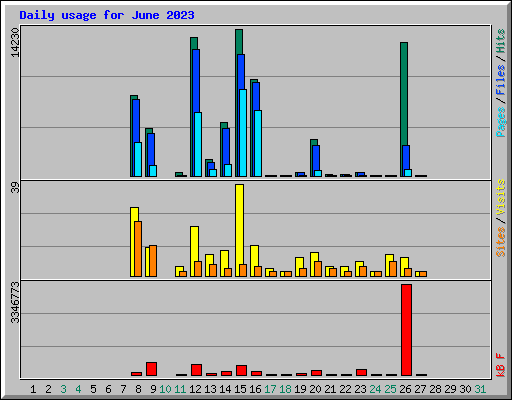Click the green weekend day label 10
The height and width of the screenshot is (400, 512).
(165, 389)
